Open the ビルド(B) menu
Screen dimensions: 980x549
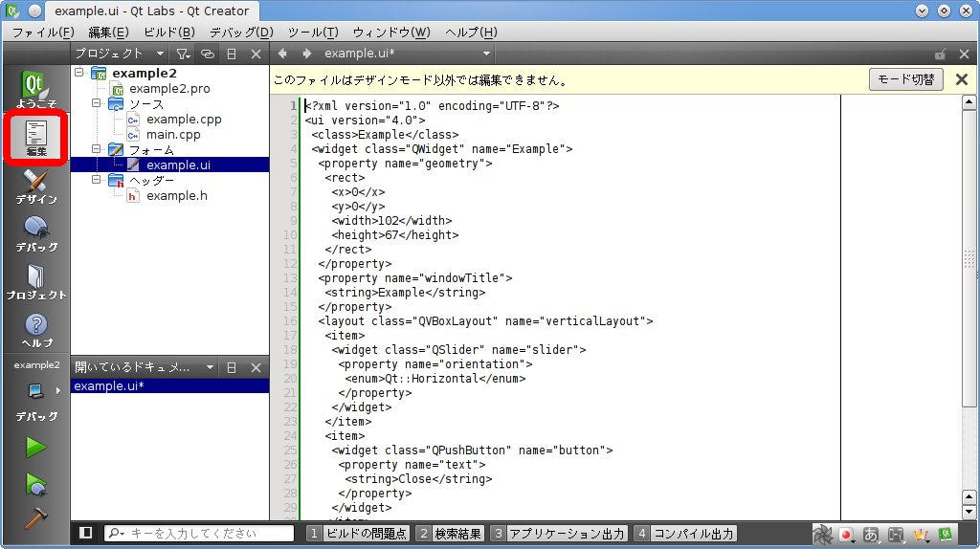coord(168,33)
